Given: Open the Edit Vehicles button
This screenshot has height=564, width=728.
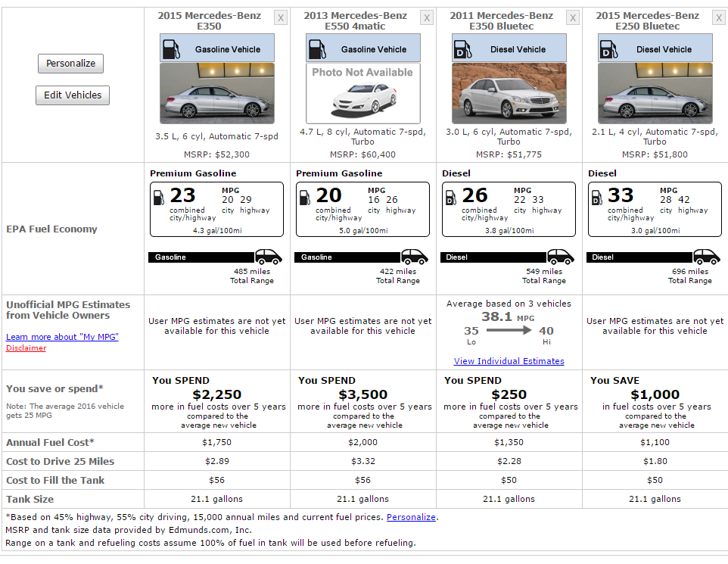Looking at the screenshot, I should pyautogui.click(x=73, y=95).
